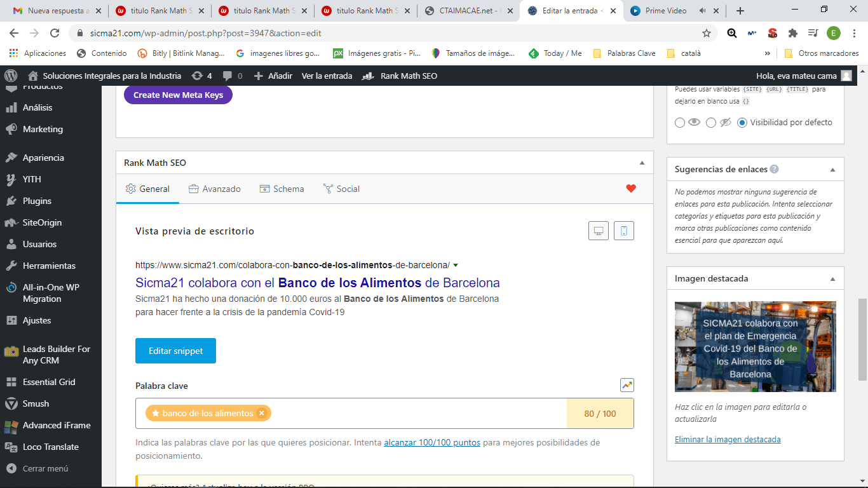Screen dimensions: 868x488
Task: Select mobile preview icon
Action: pos(624,231)
